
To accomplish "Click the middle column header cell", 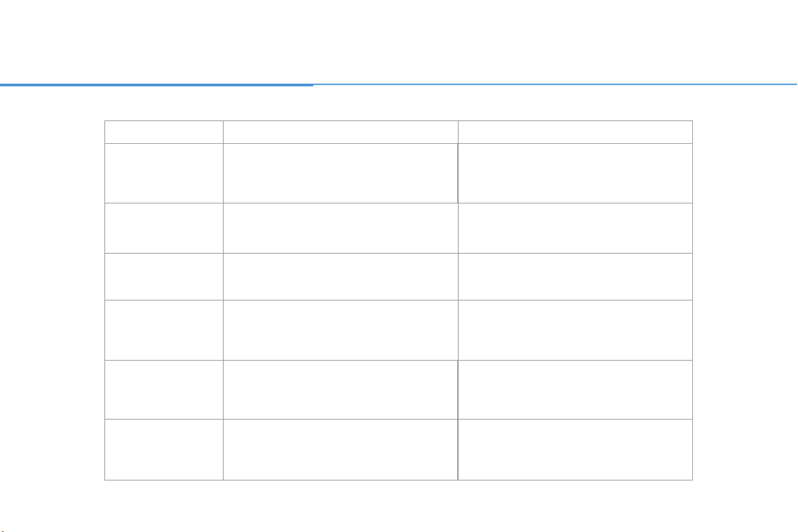I will pos(341,132).
